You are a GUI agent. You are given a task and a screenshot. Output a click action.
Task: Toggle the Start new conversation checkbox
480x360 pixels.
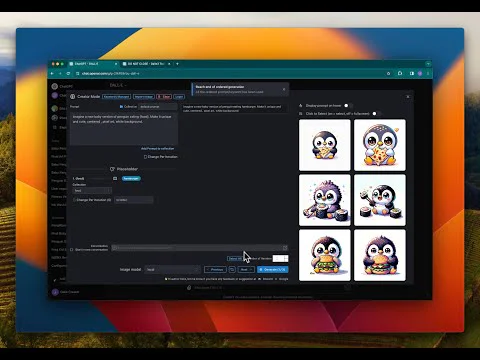[x=72, y=249]
